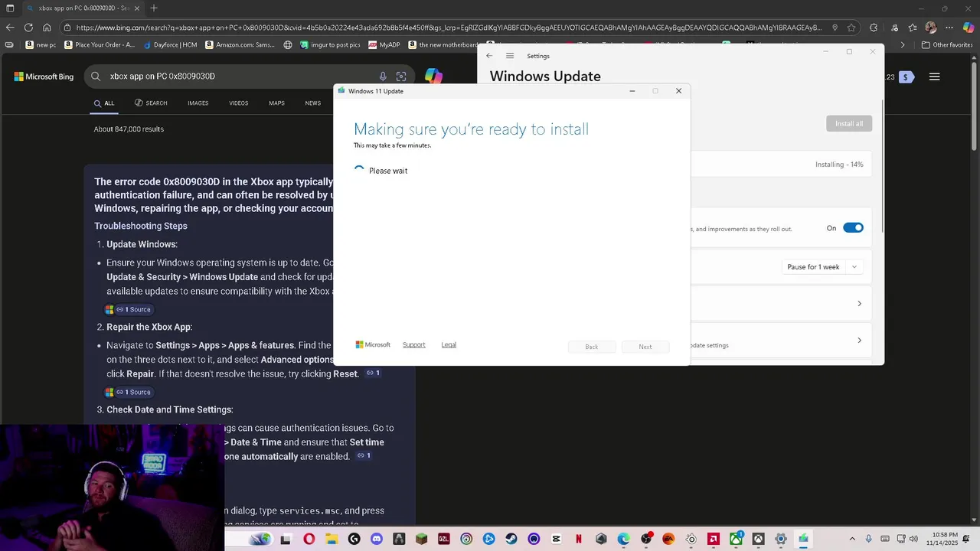Expand the row chevron below the pause option
980x551 pixels.
point(859,304)
